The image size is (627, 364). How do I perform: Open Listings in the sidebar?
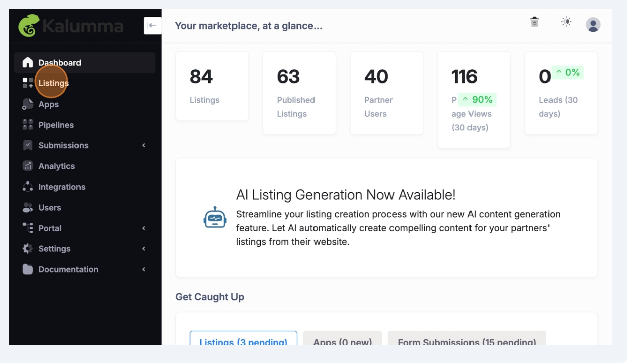(x=85, y=83)
